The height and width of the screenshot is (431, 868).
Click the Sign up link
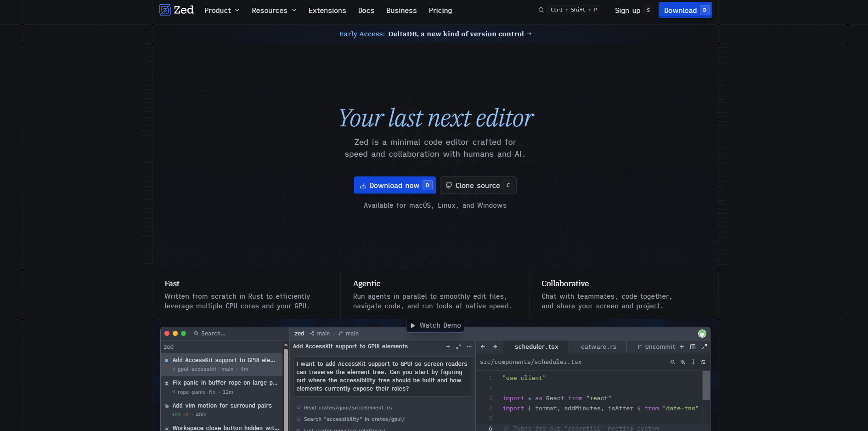[633, 10]
